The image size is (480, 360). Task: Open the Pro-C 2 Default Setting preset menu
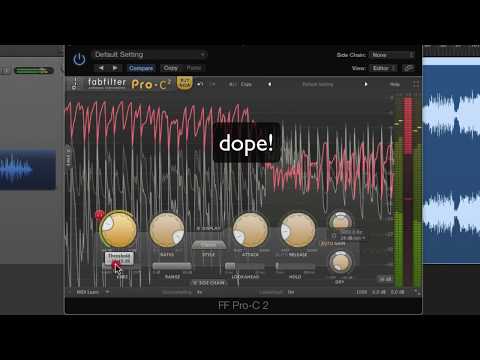pyautogui.click(x=318, y=84)
